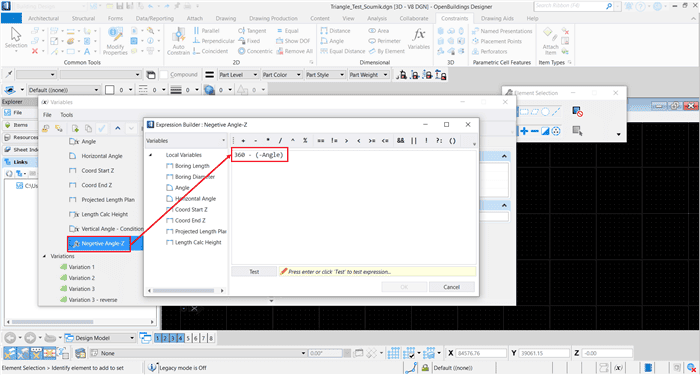Click the checkmark icon in Variables toolbar
The height and width of the screenshot is (375, 700).
point(102,129)
